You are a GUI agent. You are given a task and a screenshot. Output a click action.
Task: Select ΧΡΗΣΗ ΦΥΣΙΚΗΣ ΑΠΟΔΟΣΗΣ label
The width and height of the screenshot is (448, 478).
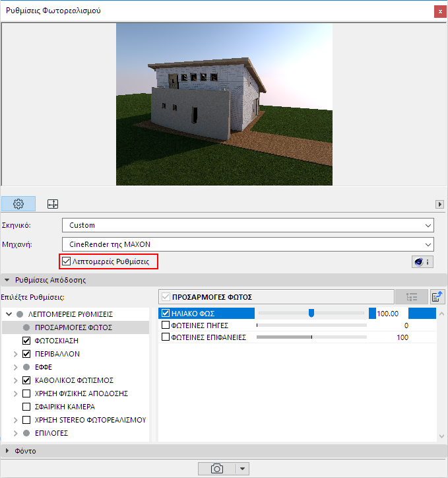(81, 393)
